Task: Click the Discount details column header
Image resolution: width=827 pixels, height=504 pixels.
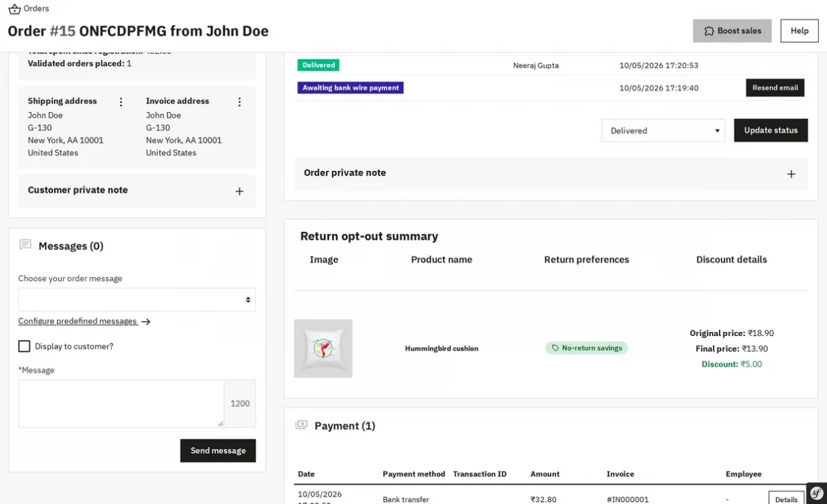Action: [x=732, y=260]
